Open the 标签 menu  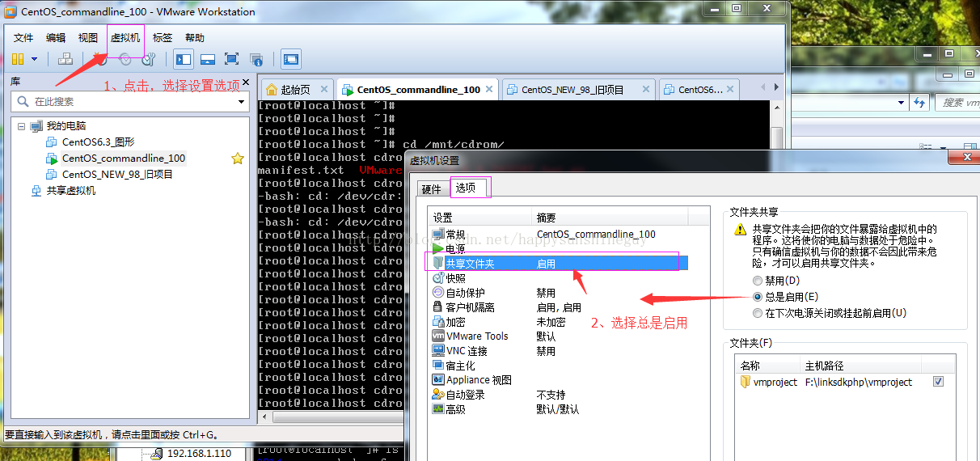tap(163, 38)
